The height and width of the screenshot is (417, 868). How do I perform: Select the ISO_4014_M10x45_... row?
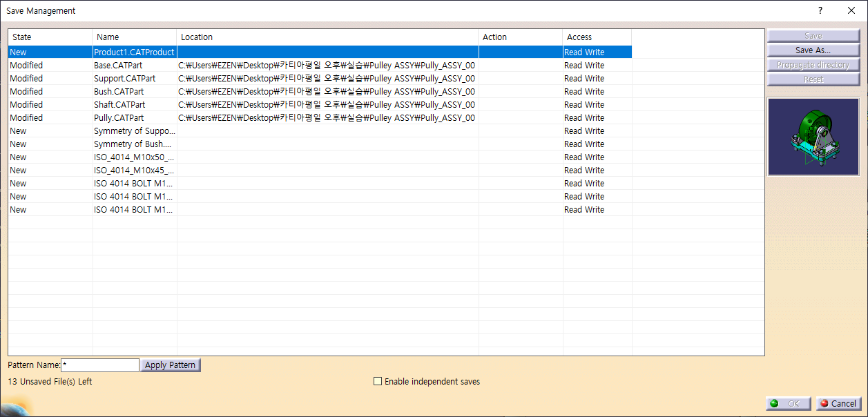[x=320, y=170]
